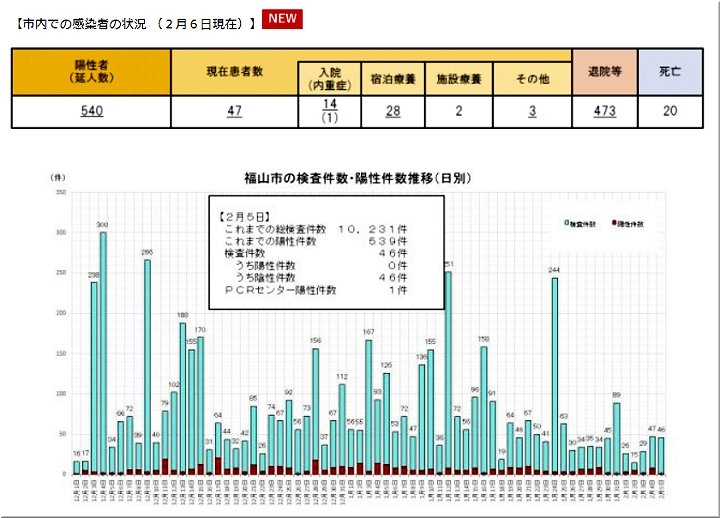
Task: Open the 14 hospitalized patients link
Action: (x=330, y=104)
